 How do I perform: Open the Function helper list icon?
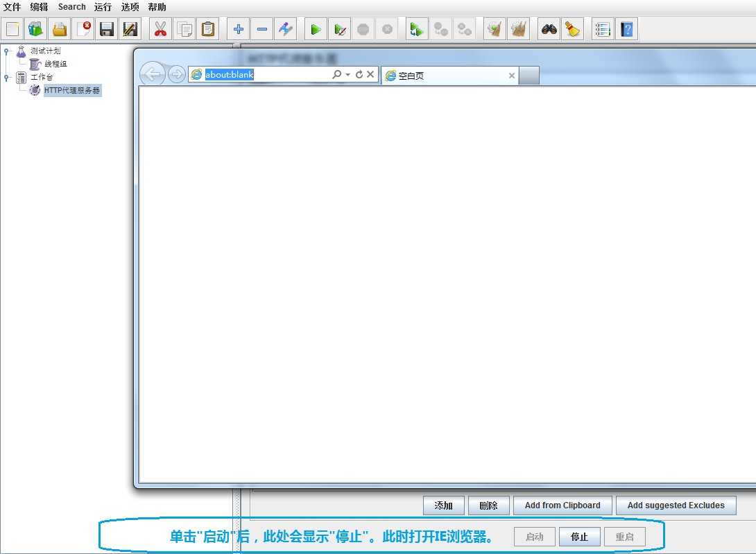click(x=603, y=29)
